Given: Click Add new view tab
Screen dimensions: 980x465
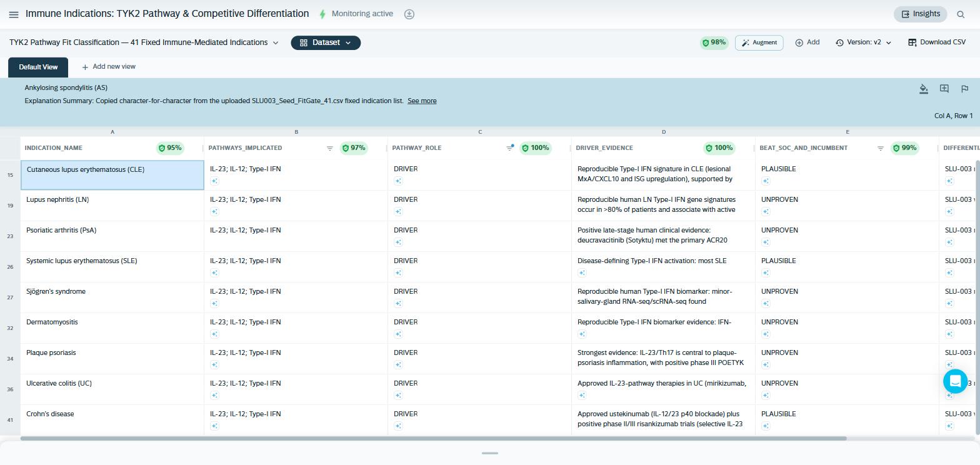Looking at the screenshot, I should click(x=109, y=67).
